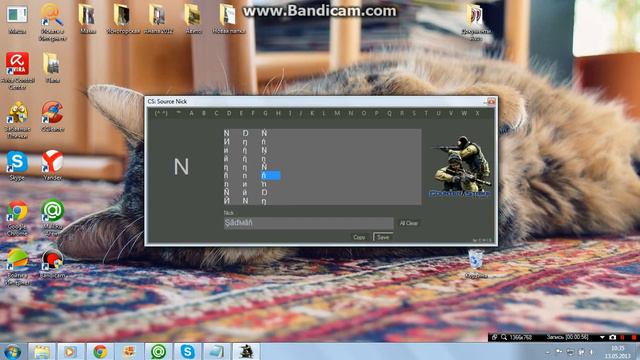Select the letter B tab in Nick window
The width and height of the screenshot is (640, 360).
(x=204, y=113)
